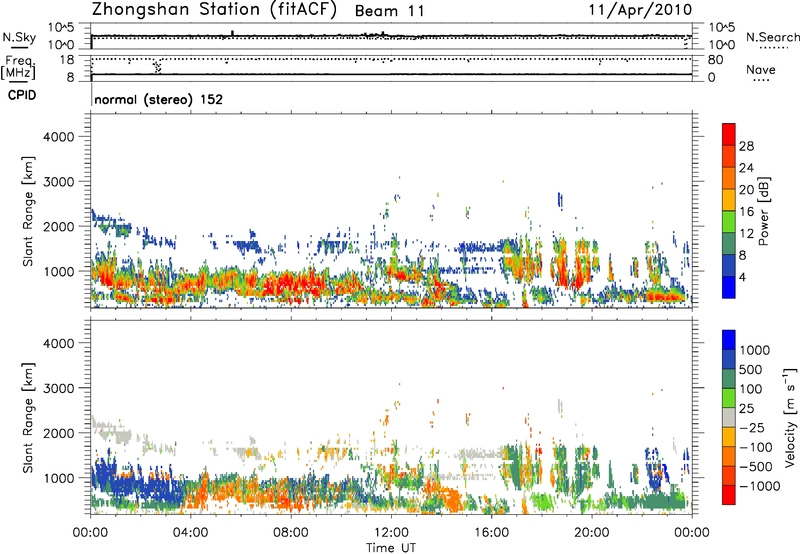The width and height of the screenshot is (800, 554).
Task: Click the "normal (stereo) 152" text
Action: tap(159, 99)
